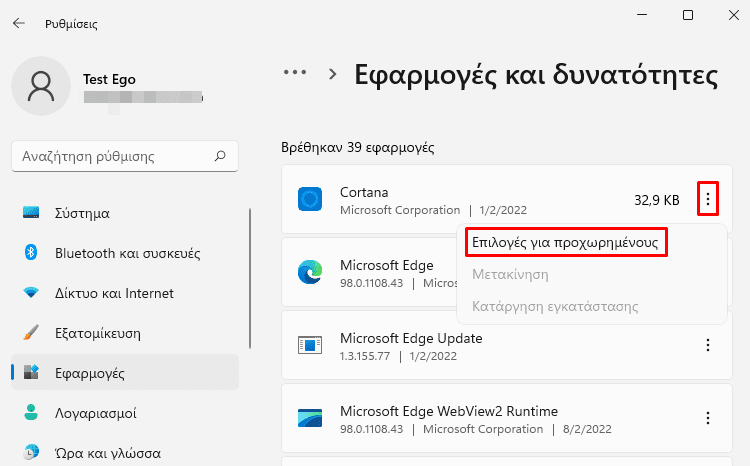Click version 1.3.155.77 text
Screen dimensions: 750x466
click(x=364, y=356)
